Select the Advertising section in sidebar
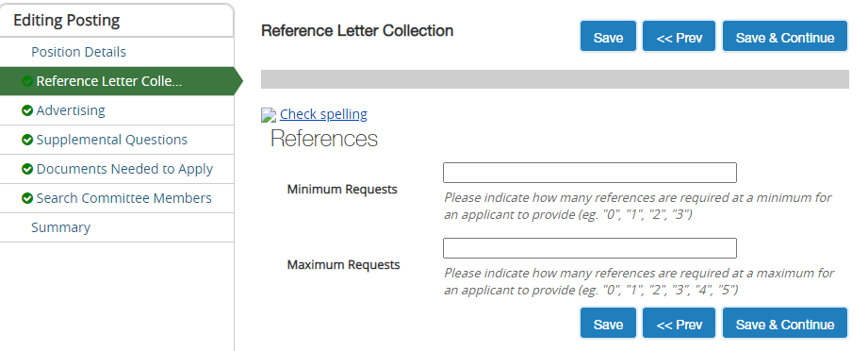 point(71,110)
